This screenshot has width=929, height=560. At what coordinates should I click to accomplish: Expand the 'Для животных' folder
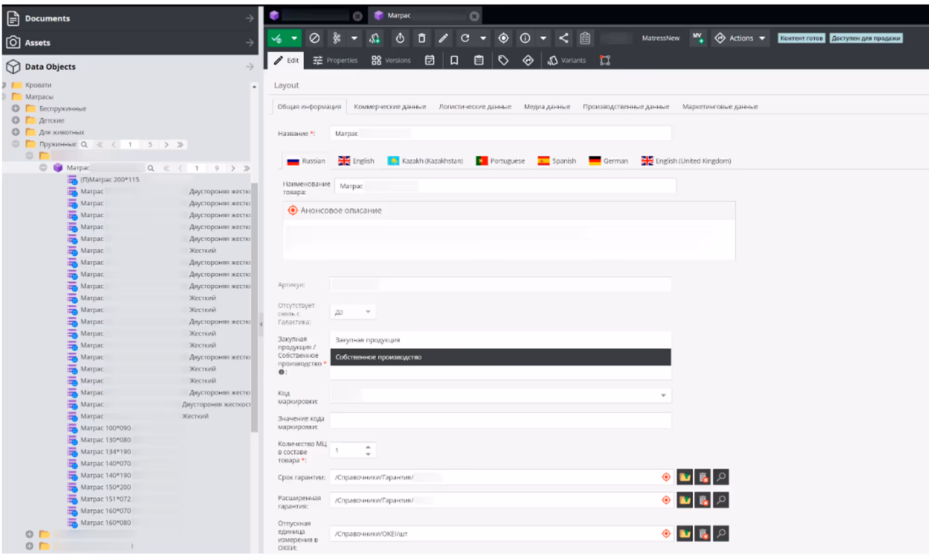16,132
